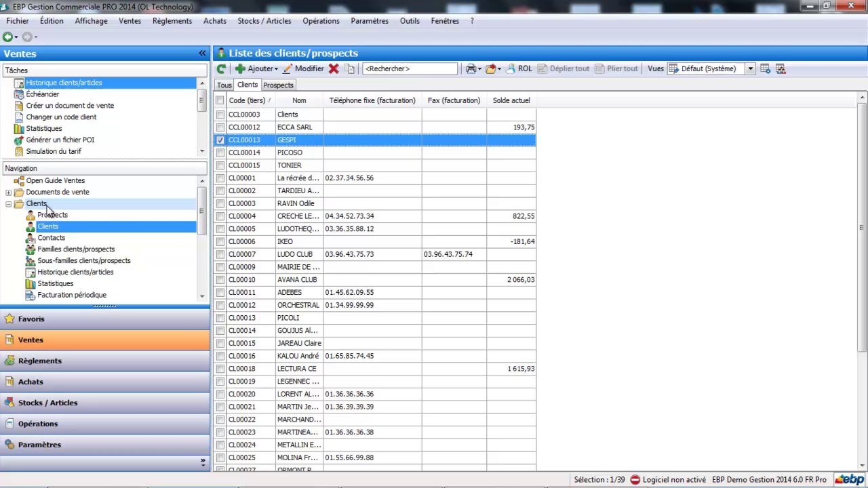
Task: Open the print options dropdown arrow
Action: [x=479, y=69]
